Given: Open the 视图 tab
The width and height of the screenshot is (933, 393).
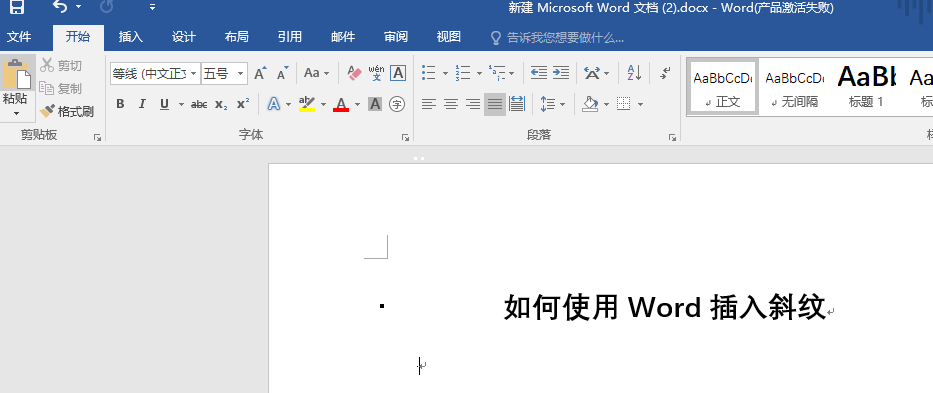Looking at the screenshot, I should click(x=449, y=37).
